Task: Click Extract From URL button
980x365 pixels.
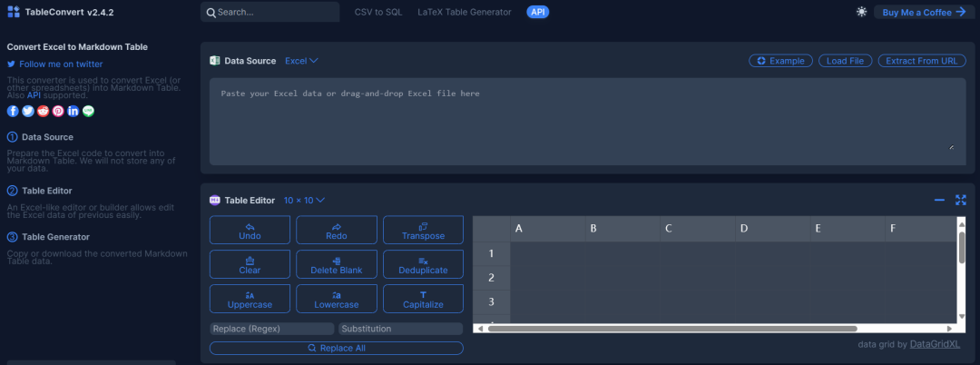Action: pyautogui.click(x=922, y=61)
